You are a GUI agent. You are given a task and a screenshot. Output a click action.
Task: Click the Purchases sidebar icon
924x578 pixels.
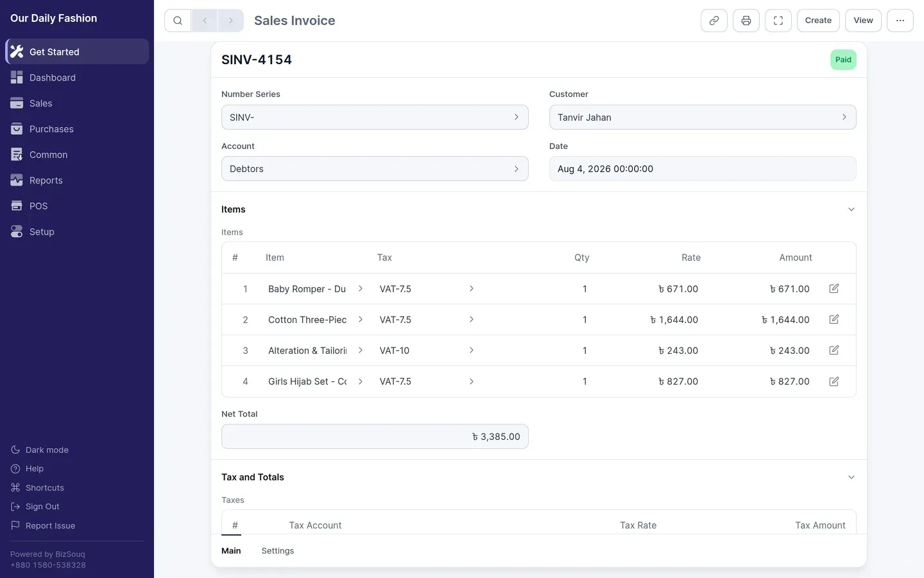click(17, 128)
